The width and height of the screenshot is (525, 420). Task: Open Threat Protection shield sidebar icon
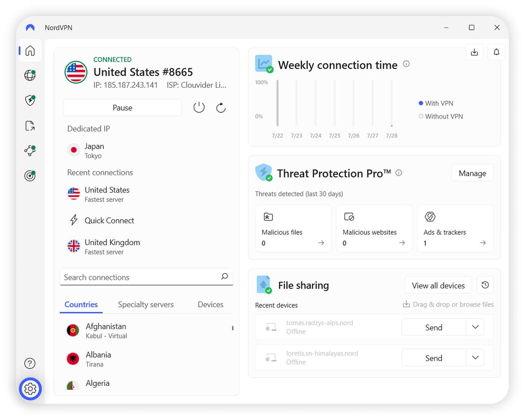[x=30, y=100]
